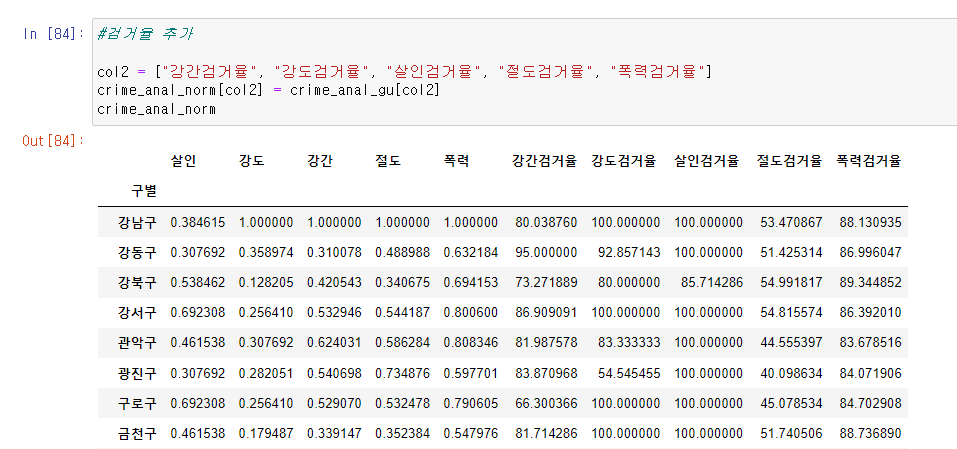Click 강서구 폭력 value 0.800600
This screenshot has width=957, height=449.
tap(471, 312)
